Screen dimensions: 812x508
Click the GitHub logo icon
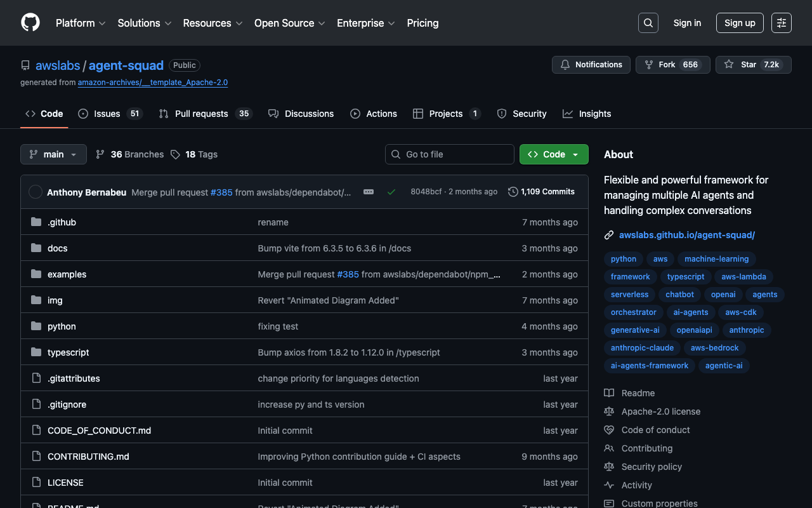(30, 23)
